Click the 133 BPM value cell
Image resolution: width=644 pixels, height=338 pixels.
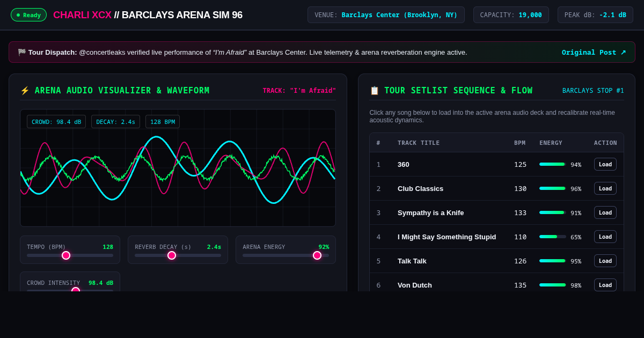tap(521, 212)
